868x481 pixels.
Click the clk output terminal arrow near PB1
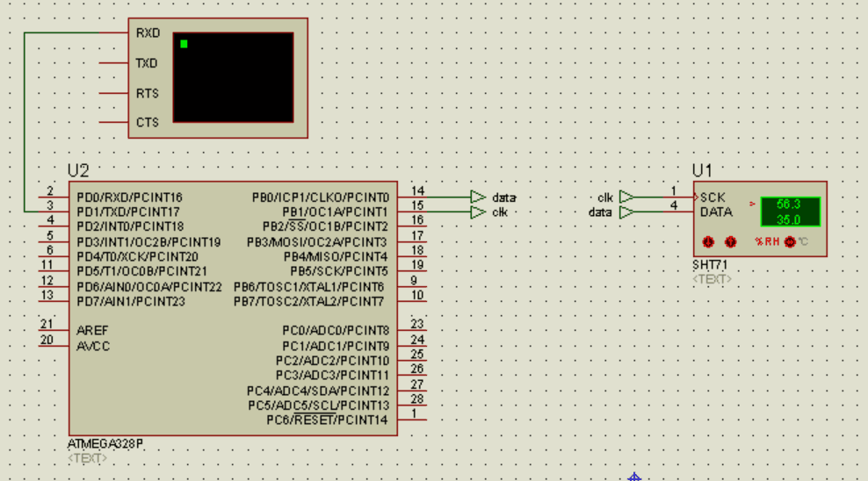[478, 212]
